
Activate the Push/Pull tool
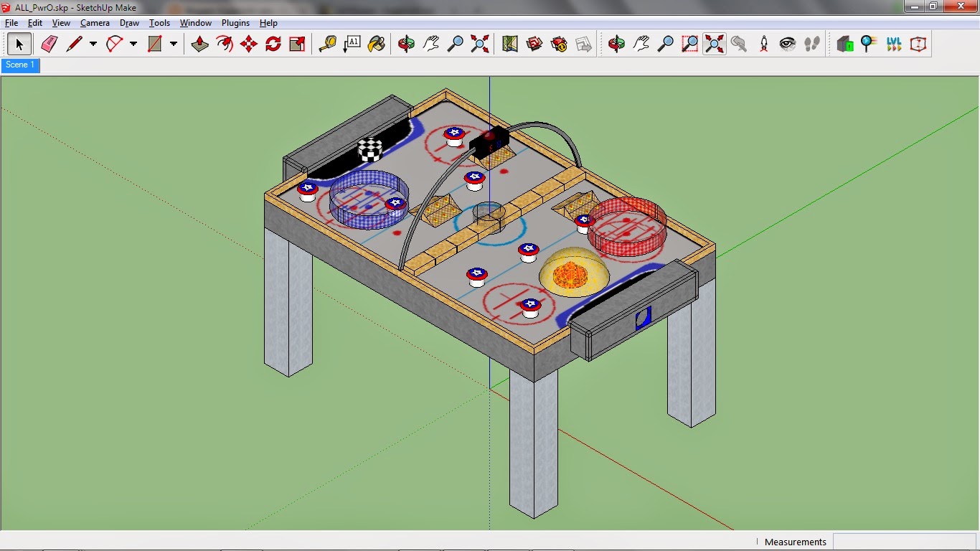point(200,44)
